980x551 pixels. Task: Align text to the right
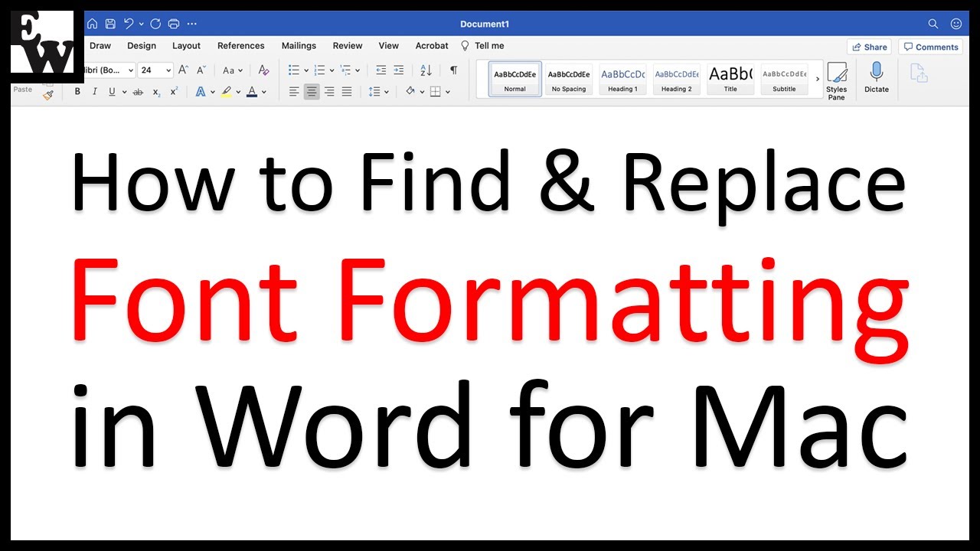329,92
